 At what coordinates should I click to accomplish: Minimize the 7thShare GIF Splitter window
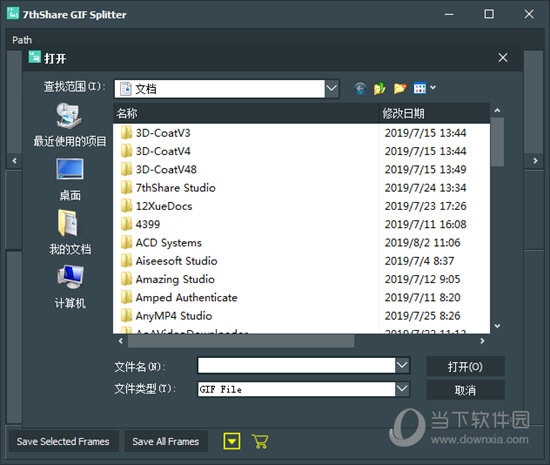click(449, 14)
